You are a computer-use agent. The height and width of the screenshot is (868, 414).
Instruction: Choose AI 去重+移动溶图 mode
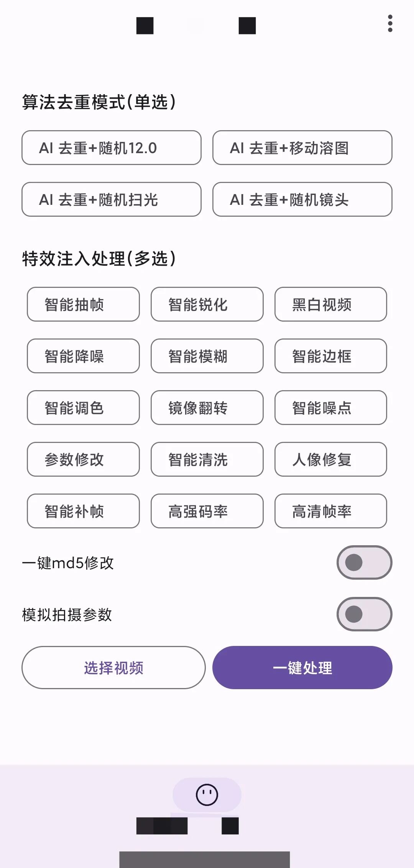302,148
